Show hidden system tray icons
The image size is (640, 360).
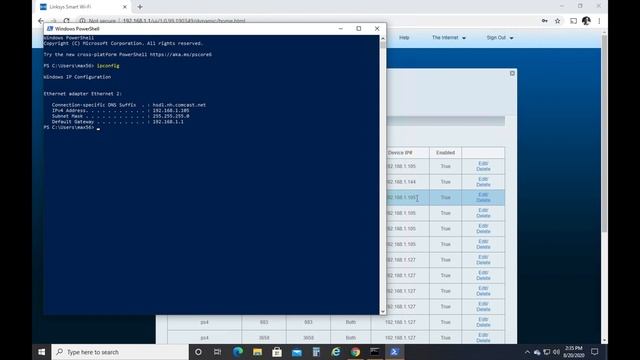[x=527, y=352]
